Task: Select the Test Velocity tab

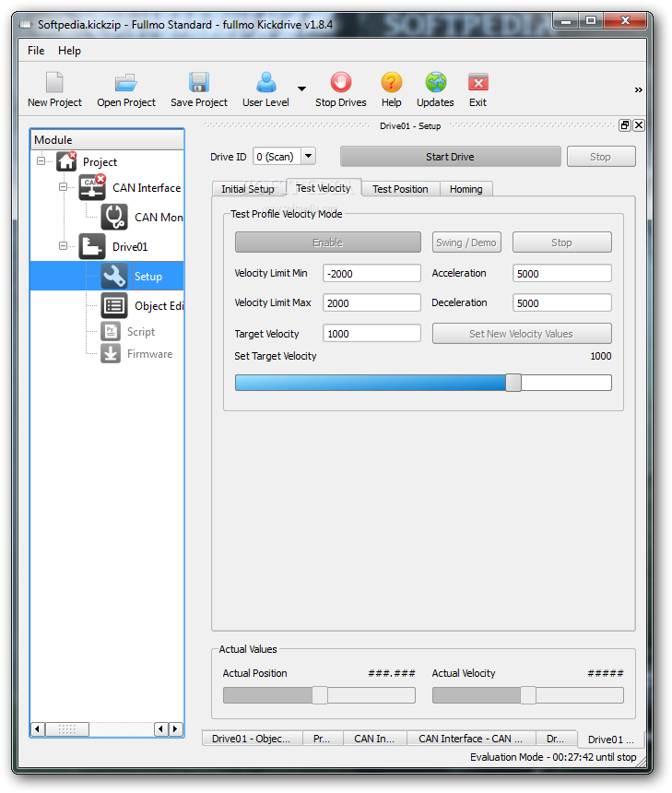Action: [324, 187]
